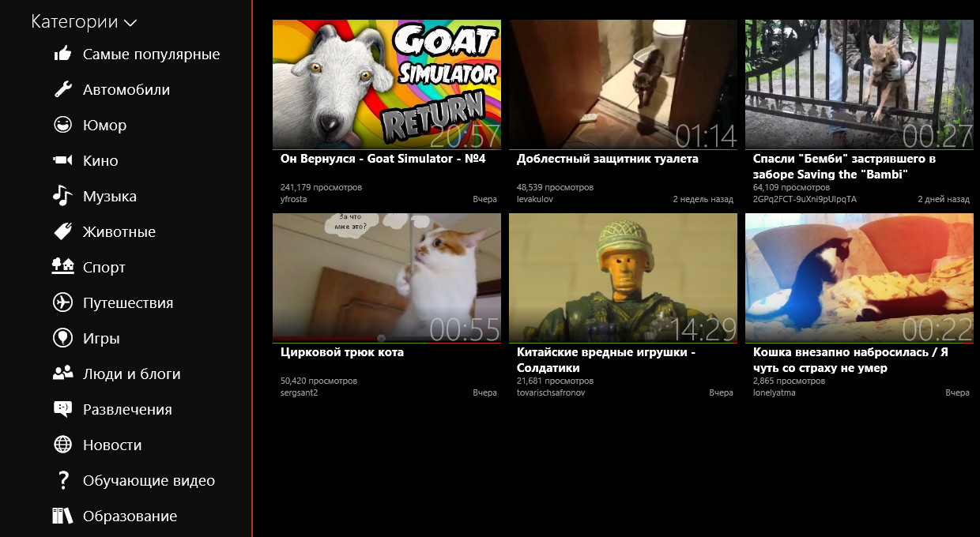Choose the Путешествия category label

[128, 303]
